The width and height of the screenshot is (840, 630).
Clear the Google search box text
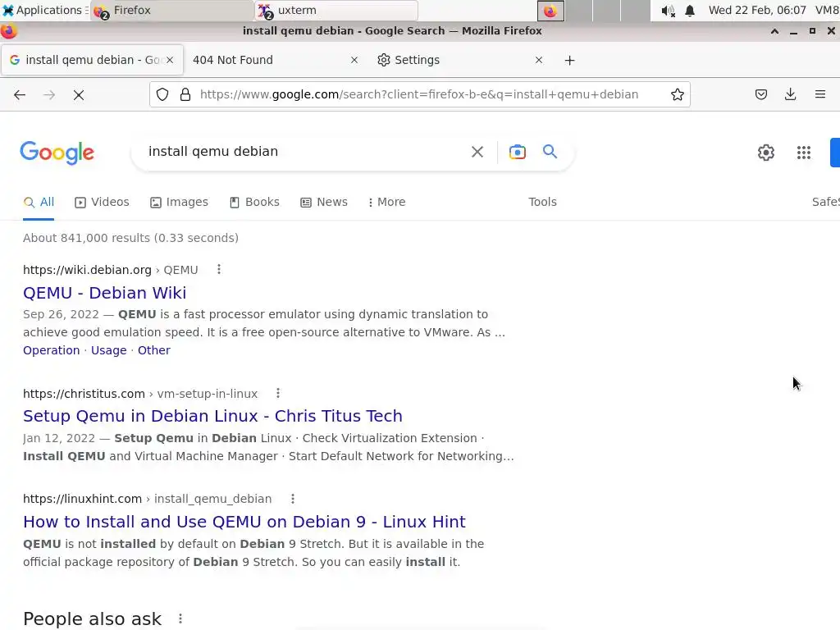[x=477, y=152]
